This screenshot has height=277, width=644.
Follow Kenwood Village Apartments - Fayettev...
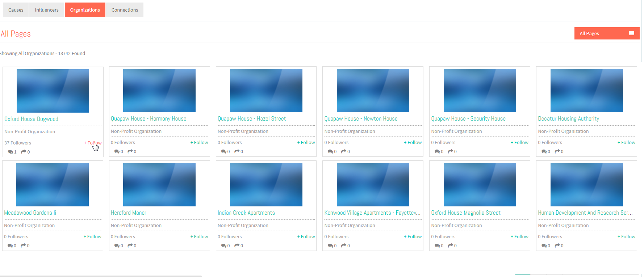pyautogui.click(x=413, y=236)
